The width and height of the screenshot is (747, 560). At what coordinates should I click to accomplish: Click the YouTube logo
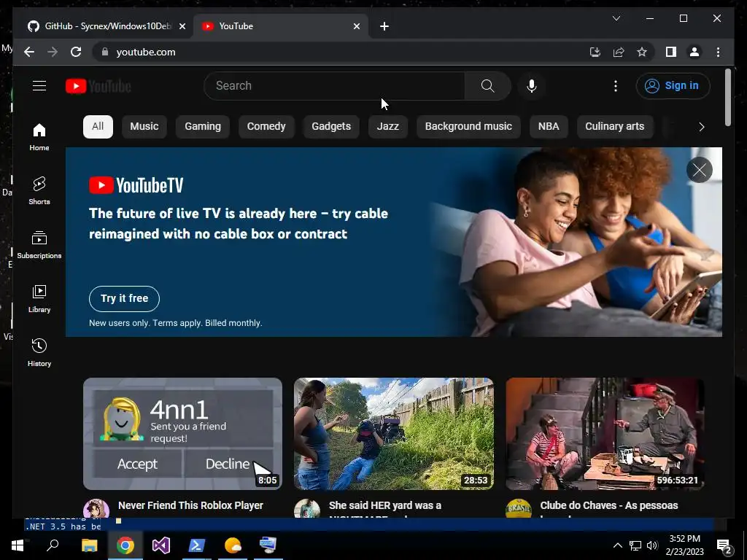click(x=98, y=86)
